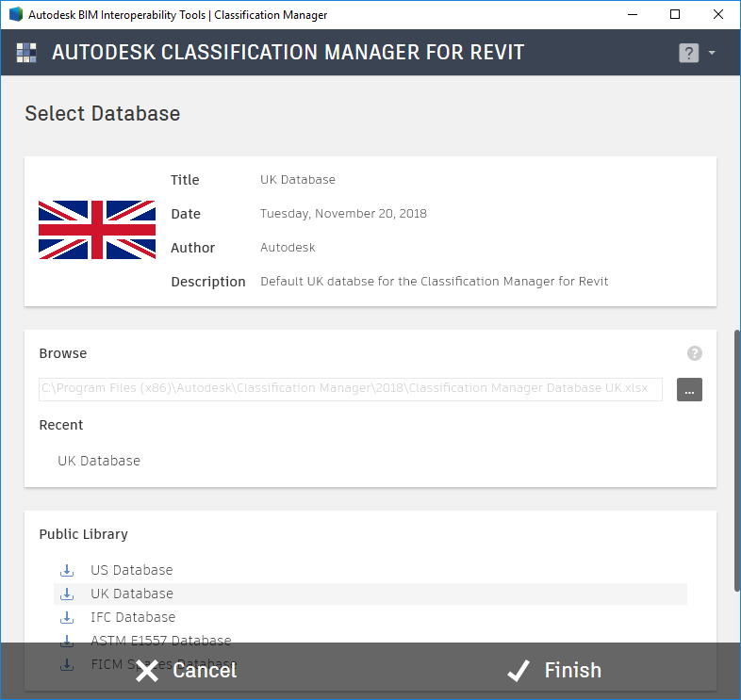Viewport: 741px width, 700px height.
Task: Select IFC Database in Public Library
Action: pyautogui.click(x=133, y=617)
